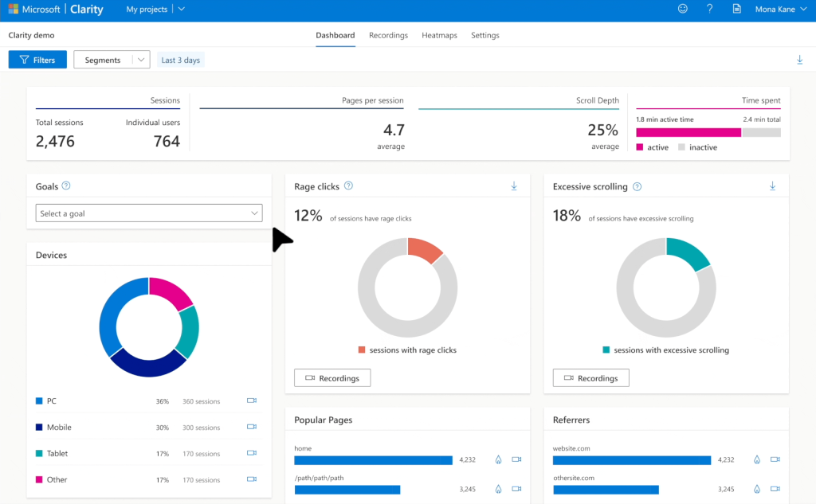816x504 pixels.
Task: Click the Excessive scrolling donut chart
Action: coord(666,287)
